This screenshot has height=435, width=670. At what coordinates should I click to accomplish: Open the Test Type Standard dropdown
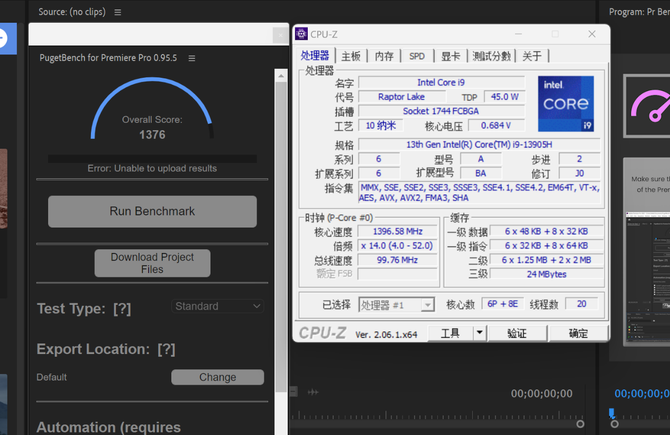pyautogui.click(x=217, y=306)
